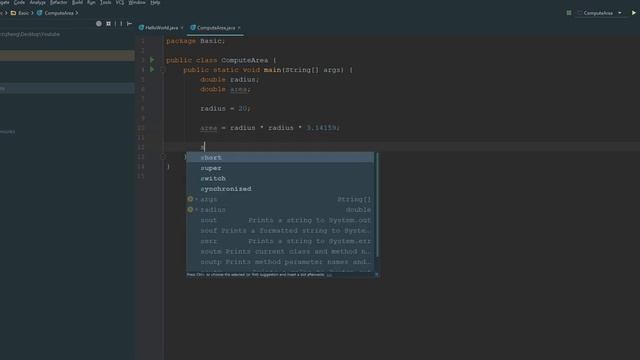The height and width of the screenshot is (360, 640).
Task: Place cursor on 'package Basic;' line
Action: pyautogui.click(x=196, y=41)
